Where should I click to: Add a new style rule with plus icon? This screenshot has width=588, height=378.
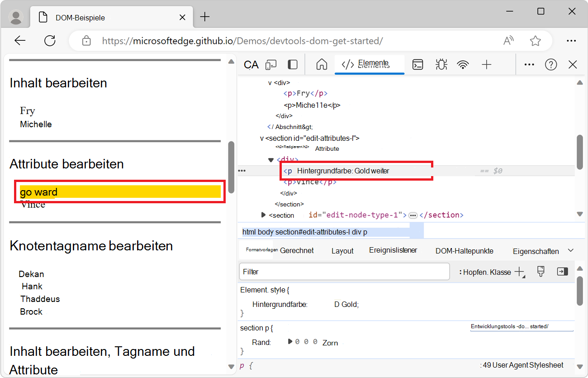pyautogui.click(x=519, y=272)
